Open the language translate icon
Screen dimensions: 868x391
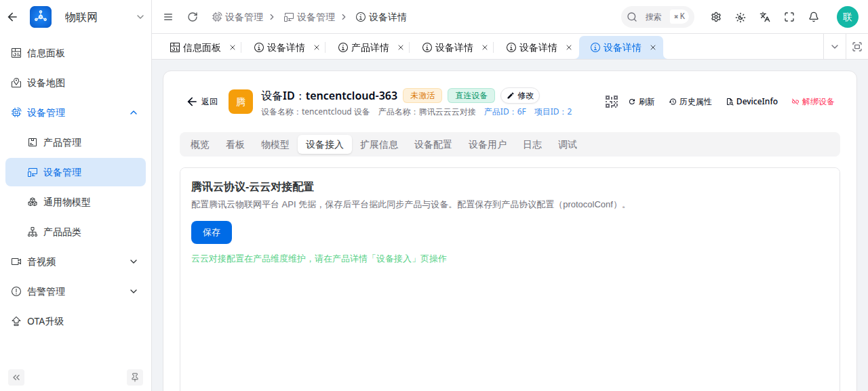click(x=765, y=17)
